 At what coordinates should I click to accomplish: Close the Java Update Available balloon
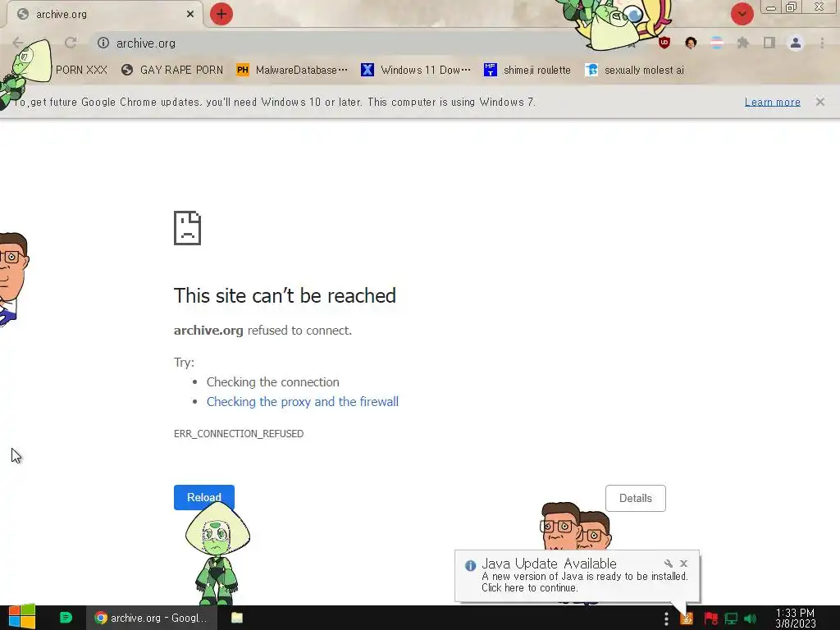(x=683, y=564)
